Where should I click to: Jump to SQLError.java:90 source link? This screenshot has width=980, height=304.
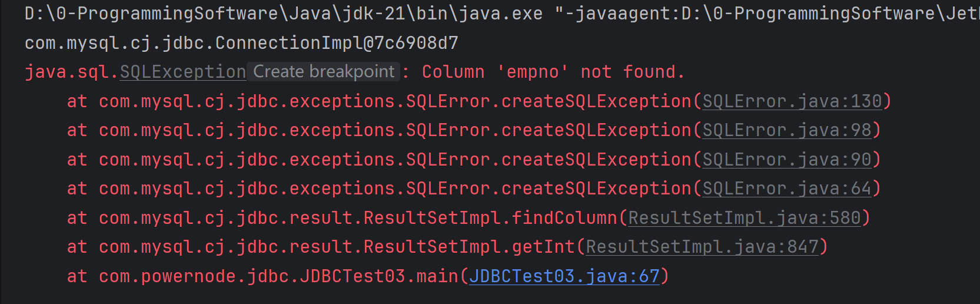click(x=787, y=160)
